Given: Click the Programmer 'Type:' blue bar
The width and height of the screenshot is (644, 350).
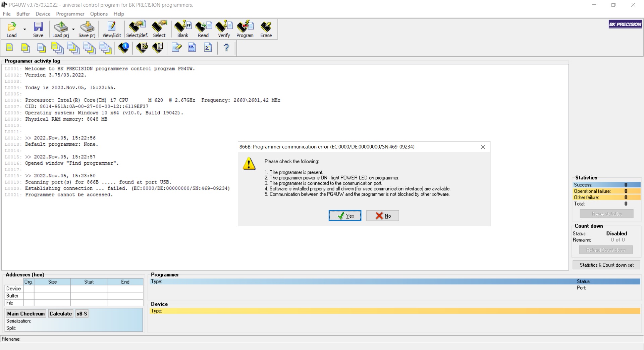Looking at the screenshot, I should [x=395, y=281].
